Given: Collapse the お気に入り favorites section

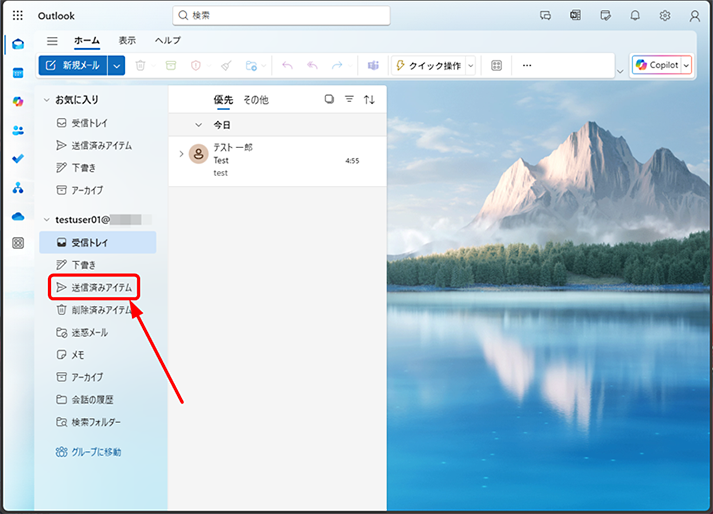Looking at the screenshot, I should pyautogui.click(x=46, y=100).
